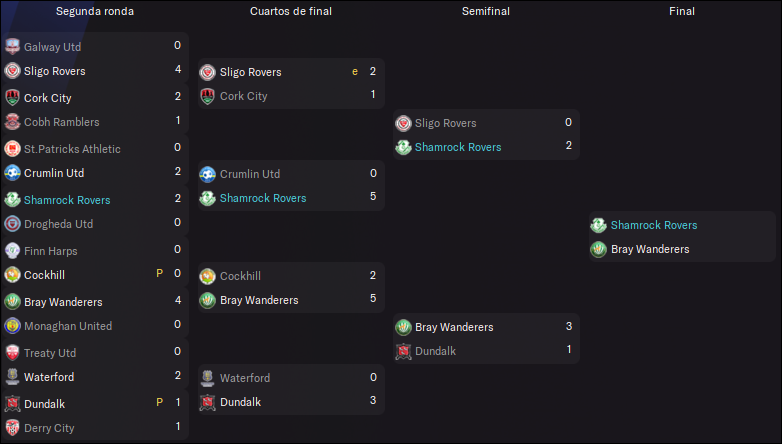Select the Cuartos de final column header
Screen dimensions: 782x444
291,11
